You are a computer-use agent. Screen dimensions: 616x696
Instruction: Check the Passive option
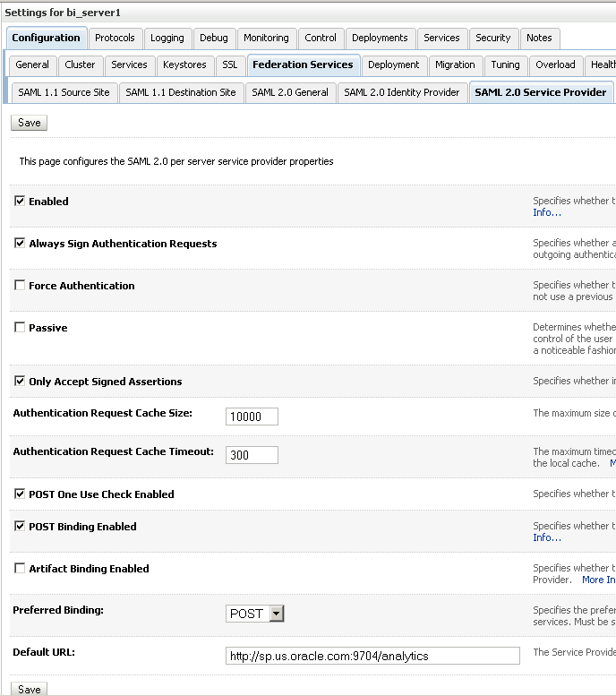(x=20, y=327)
